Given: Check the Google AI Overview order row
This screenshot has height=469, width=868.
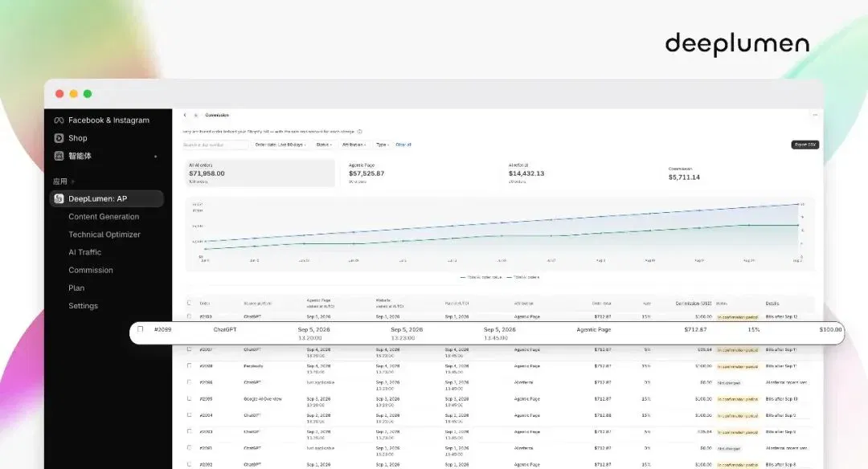Looking at the screenshot, I should 190,398.
